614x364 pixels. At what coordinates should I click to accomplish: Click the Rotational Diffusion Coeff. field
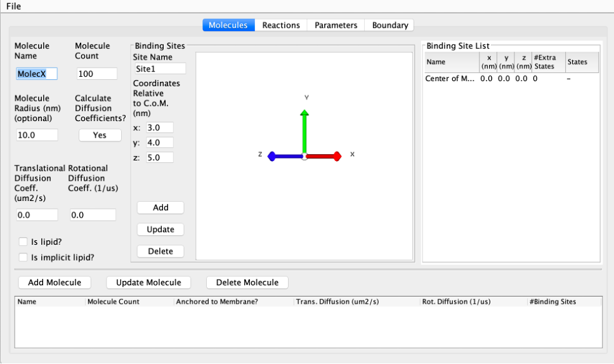point(93,215)
